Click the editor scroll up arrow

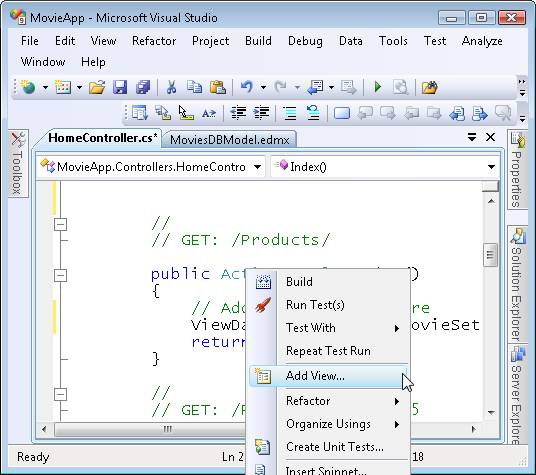pyautogui.click(x=491, y=201)
